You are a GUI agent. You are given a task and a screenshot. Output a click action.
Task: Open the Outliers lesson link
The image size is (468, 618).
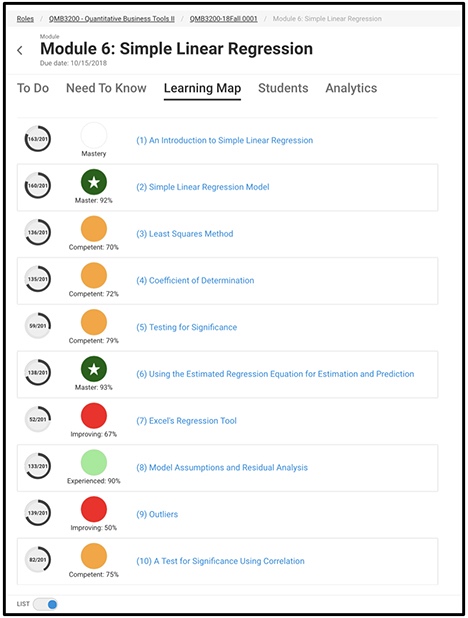tap(157, 514)
